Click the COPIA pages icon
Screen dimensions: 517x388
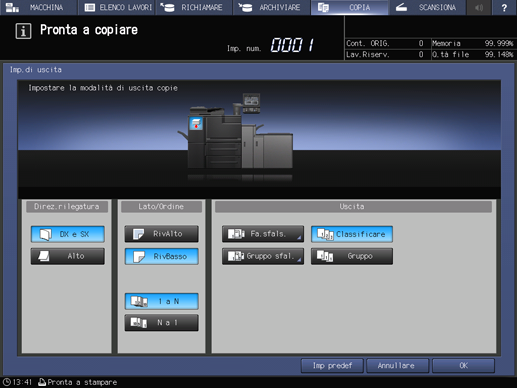point(323,7)
